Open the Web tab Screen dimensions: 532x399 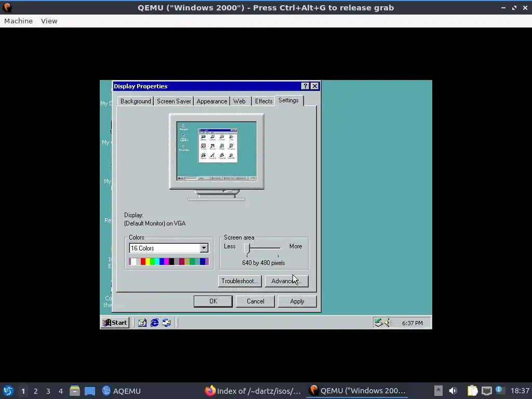click(x=239, y=101)
